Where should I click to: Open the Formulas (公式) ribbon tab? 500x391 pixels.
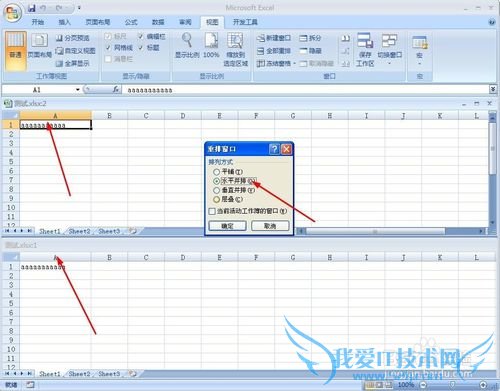[x=131, y=22]
